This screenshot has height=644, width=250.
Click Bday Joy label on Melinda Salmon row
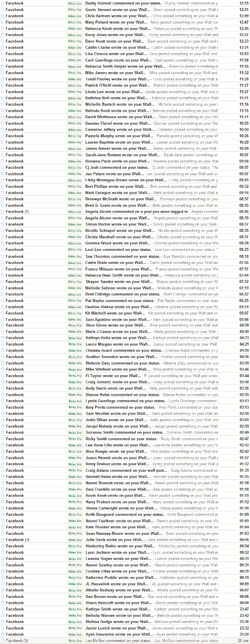point(75,287)
